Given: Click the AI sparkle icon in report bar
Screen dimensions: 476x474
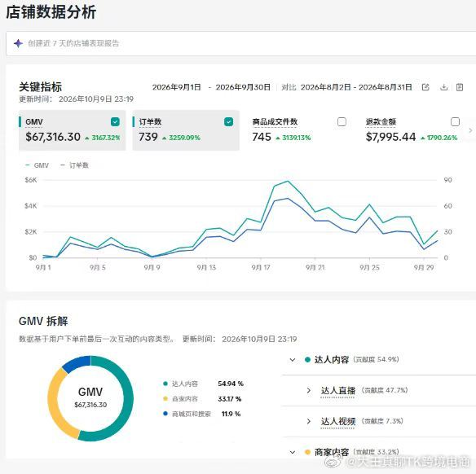Looking at the screenshot, I should (18, 43).
